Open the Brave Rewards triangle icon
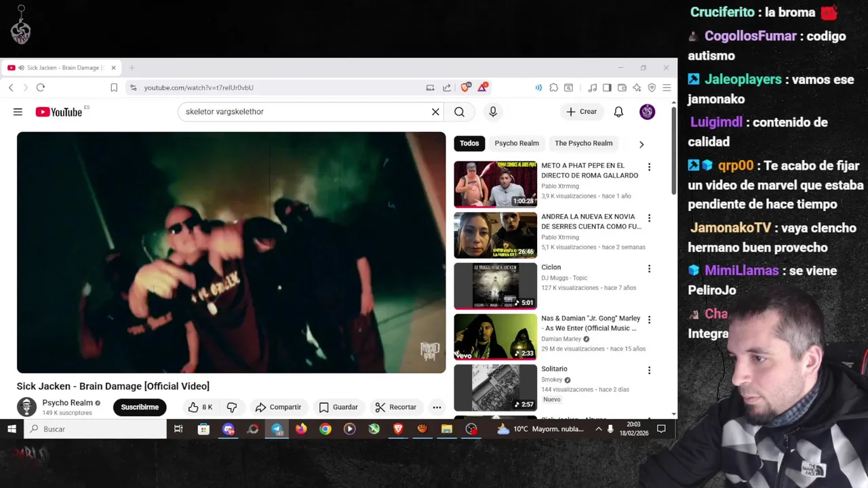Screen dimensions: 868x488 (x=482, y=87)
